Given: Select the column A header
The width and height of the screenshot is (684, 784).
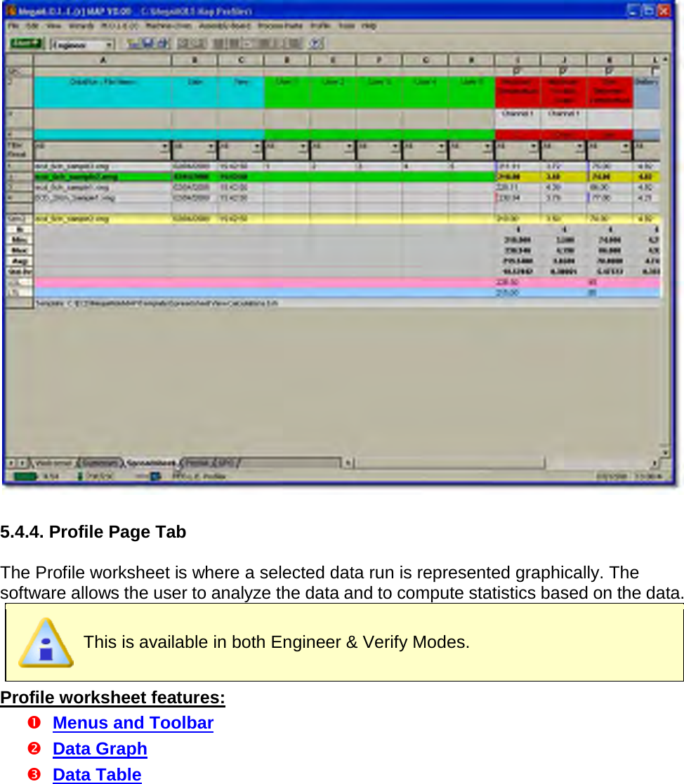Looking at the screenshot, I should [x=103, y=60].
